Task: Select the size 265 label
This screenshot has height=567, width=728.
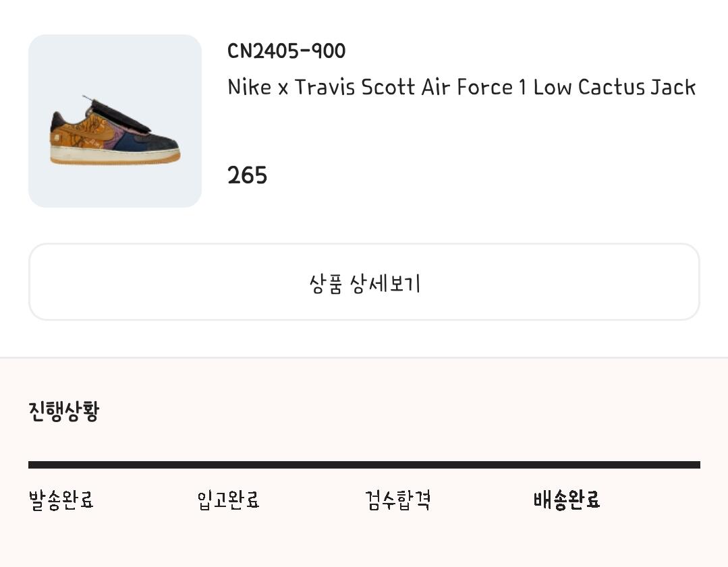Action: coord(247,175)
